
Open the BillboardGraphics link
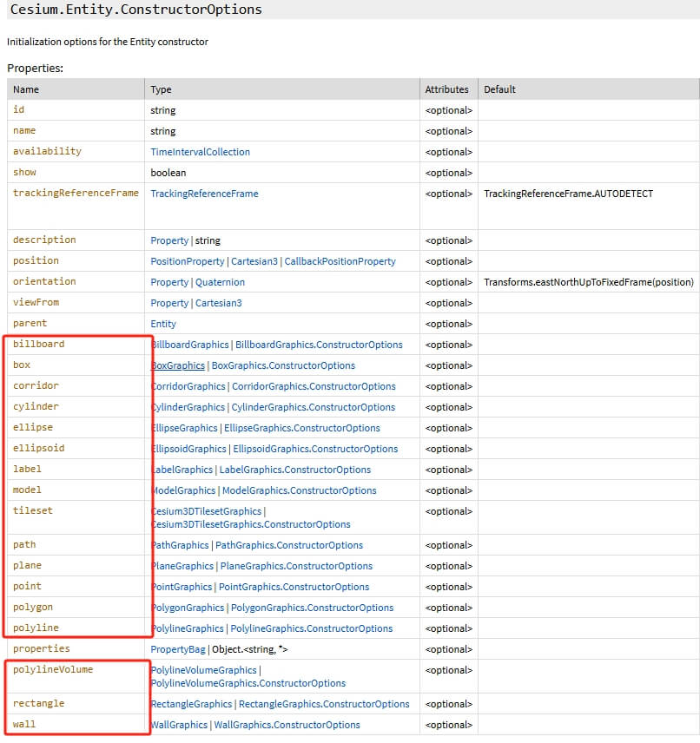pyautogui.click(x=189, y=345)
